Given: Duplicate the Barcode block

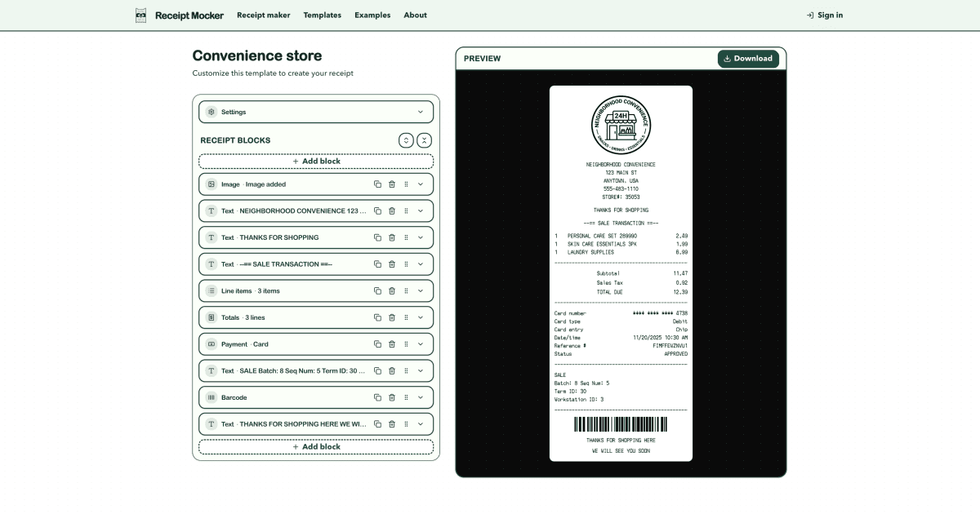Looking at the screenshot, I should coord(377,397).
